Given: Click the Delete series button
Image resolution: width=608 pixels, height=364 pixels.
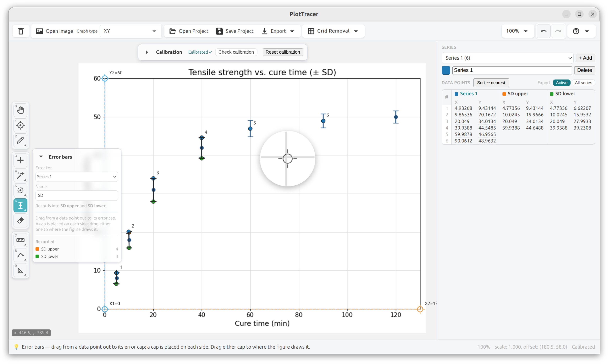Looking at the screenshot, I should pos(584,70).
